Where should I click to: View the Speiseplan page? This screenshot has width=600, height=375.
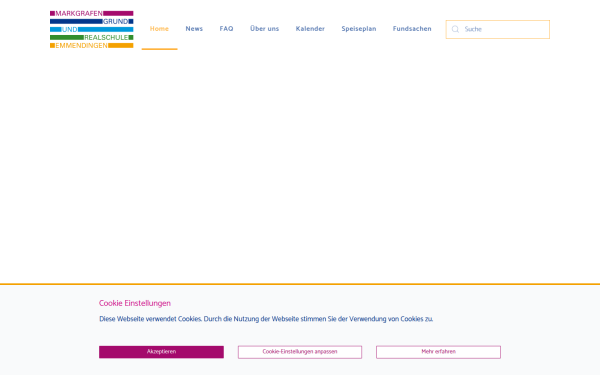(359, 29)
